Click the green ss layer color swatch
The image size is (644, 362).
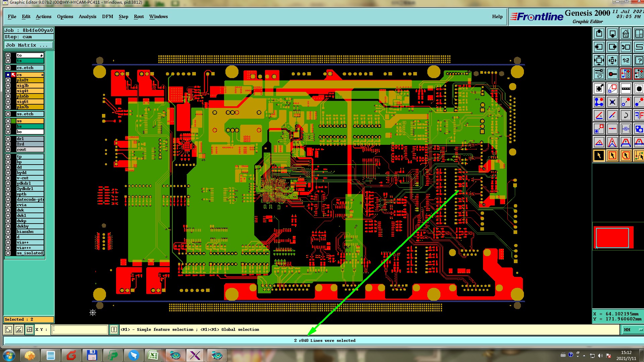(13, 121)
